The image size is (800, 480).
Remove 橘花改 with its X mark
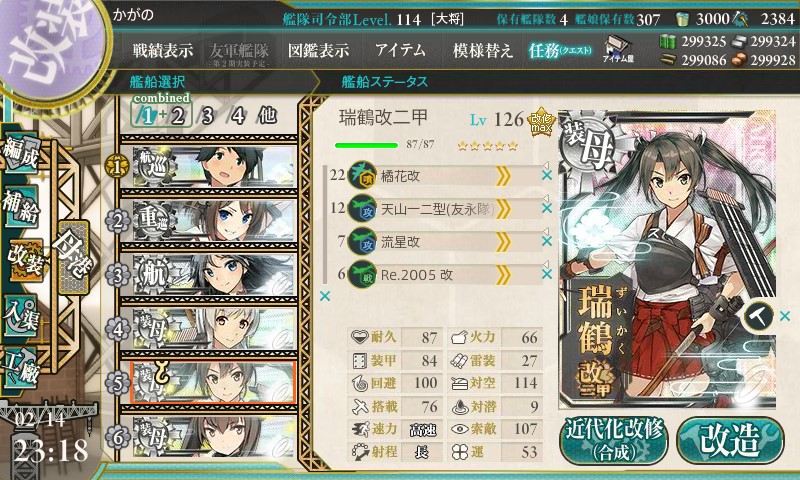click(547, 175)
